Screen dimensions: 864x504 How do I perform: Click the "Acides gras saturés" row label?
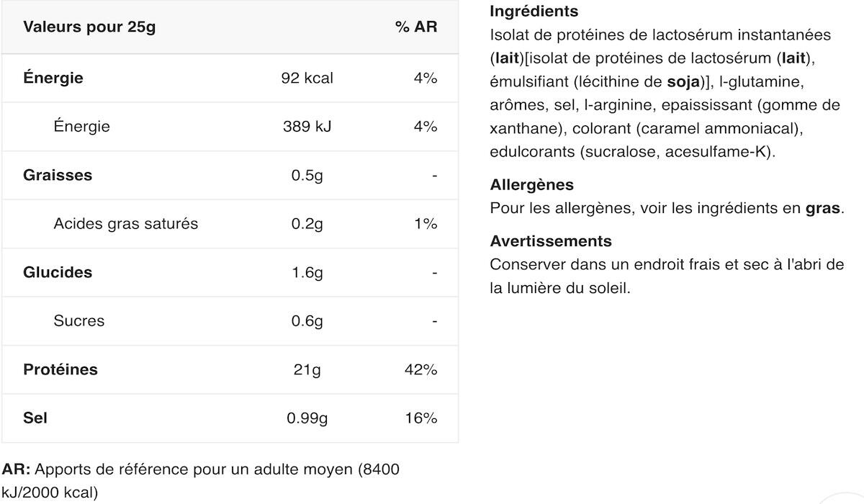[125, 224]
